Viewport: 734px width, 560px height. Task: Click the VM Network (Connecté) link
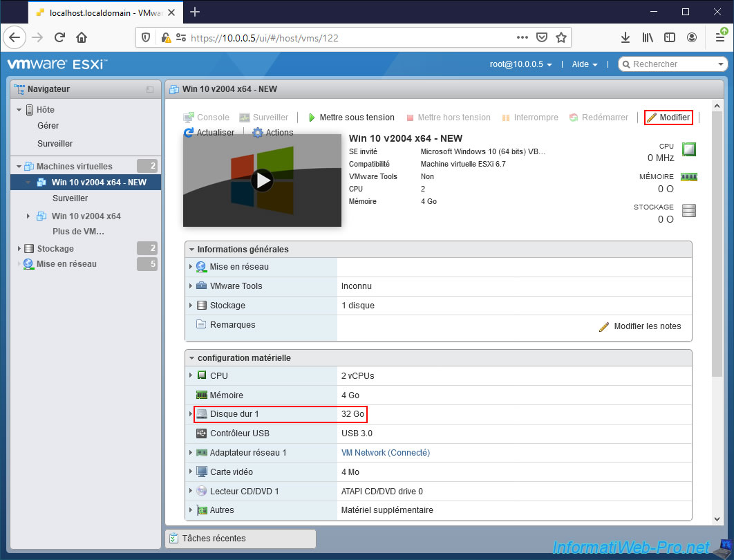[x=385, y=452]
